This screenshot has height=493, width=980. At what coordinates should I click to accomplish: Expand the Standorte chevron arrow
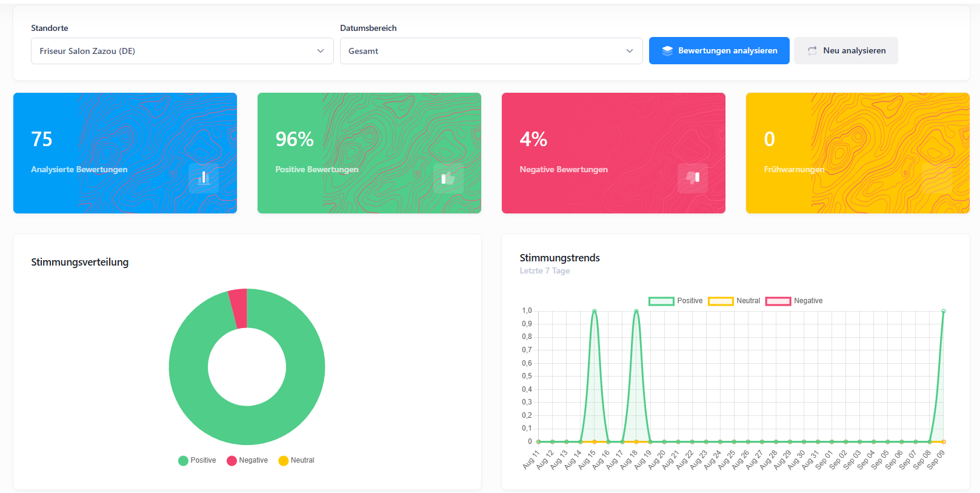click(x=321, y=51)
